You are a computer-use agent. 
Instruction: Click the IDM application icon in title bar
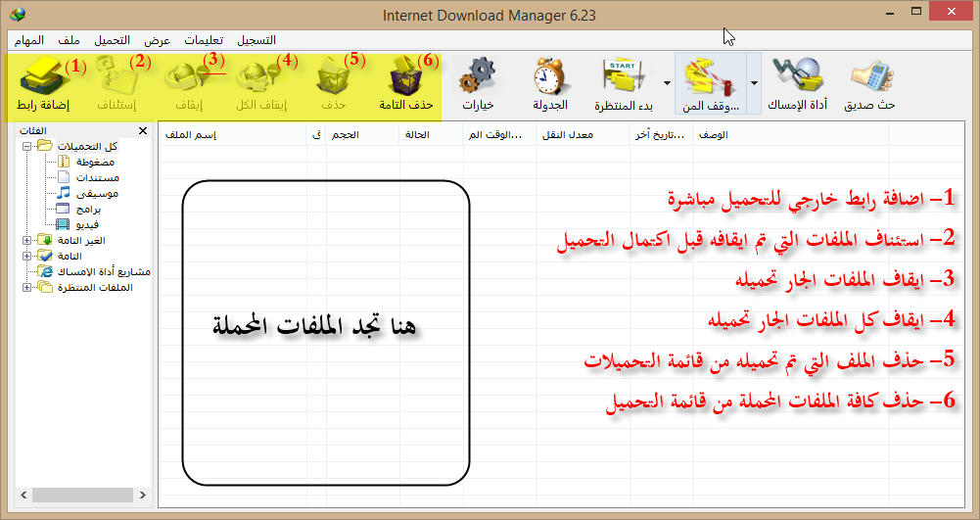click(18, 14)
